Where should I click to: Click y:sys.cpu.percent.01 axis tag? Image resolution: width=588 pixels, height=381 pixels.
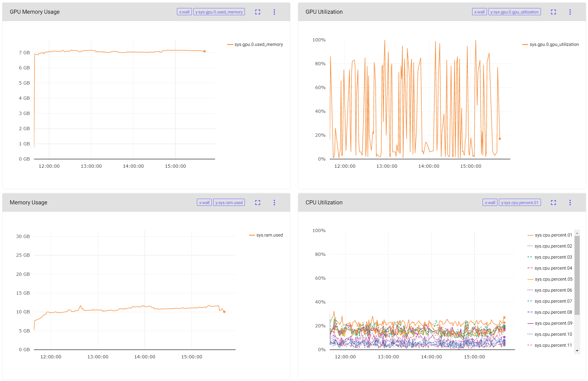520,203
